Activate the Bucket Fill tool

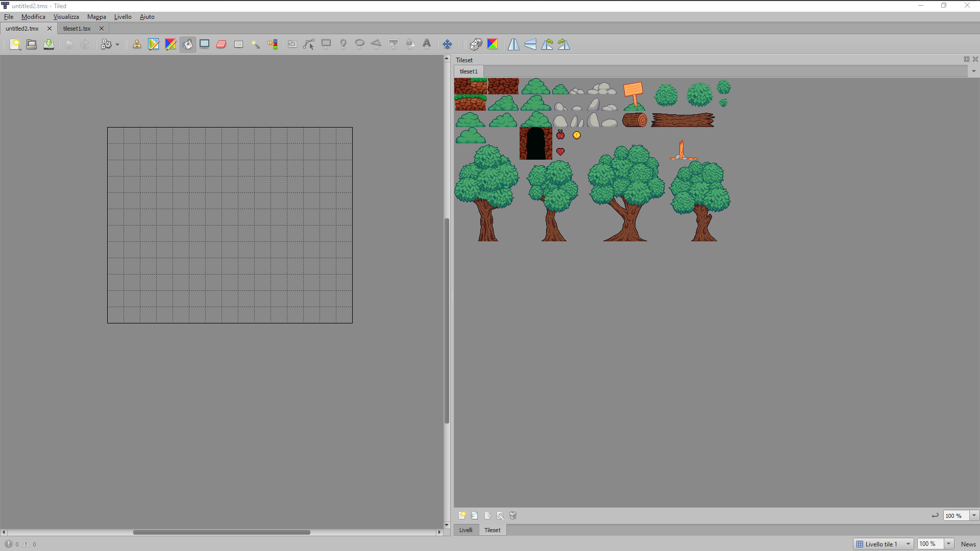188,44
